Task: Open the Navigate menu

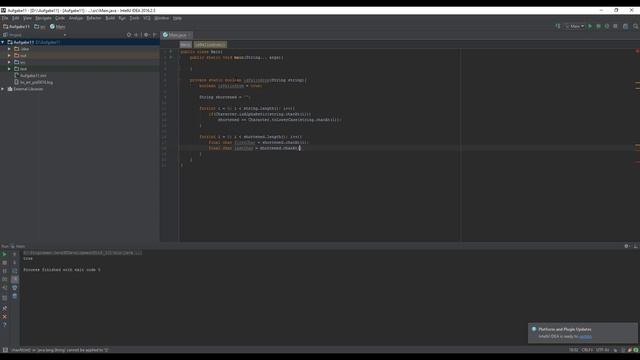Action: (43, 18)
